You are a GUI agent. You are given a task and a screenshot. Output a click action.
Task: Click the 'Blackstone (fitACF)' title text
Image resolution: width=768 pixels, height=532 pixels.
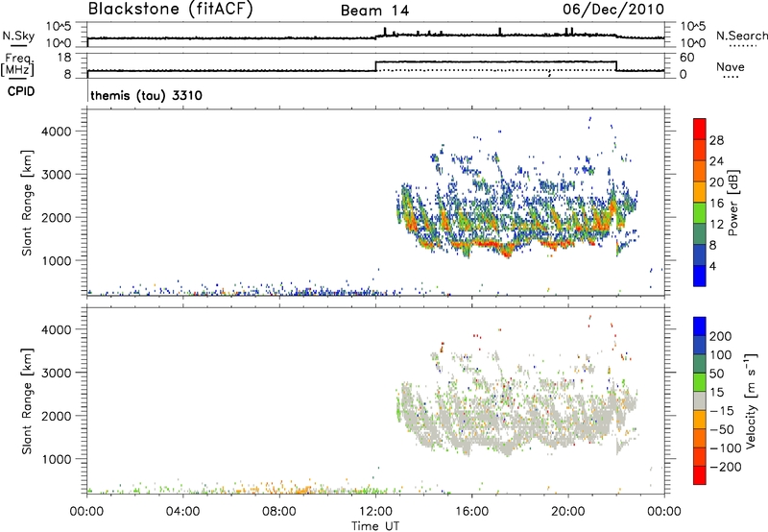coord(171,10)
